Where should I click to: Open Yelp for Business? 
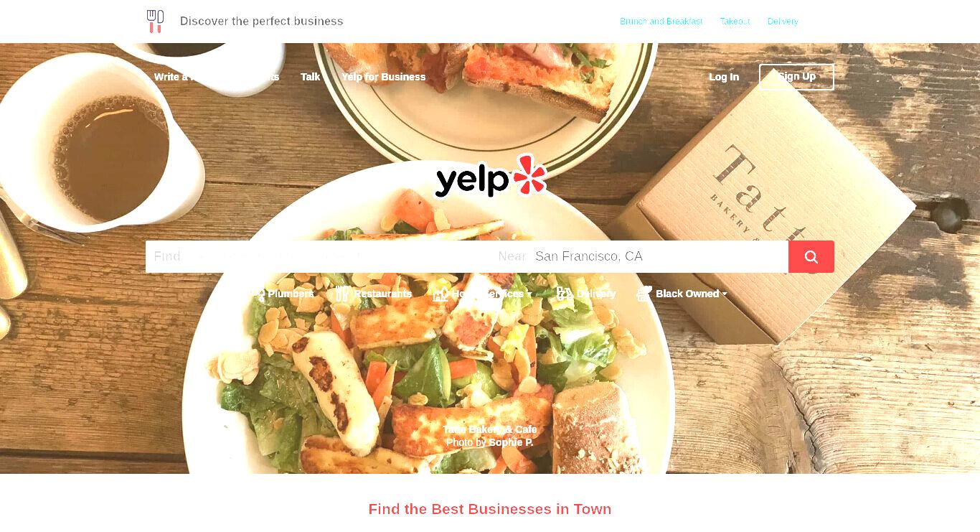click(x=384, y=77)
